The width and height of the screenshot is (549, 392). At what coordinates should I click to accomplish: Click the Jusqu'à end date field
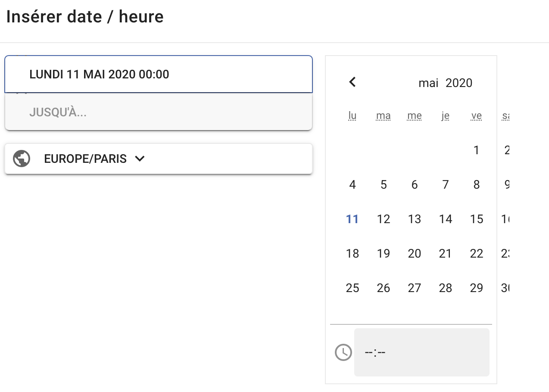tap(158, 112)
